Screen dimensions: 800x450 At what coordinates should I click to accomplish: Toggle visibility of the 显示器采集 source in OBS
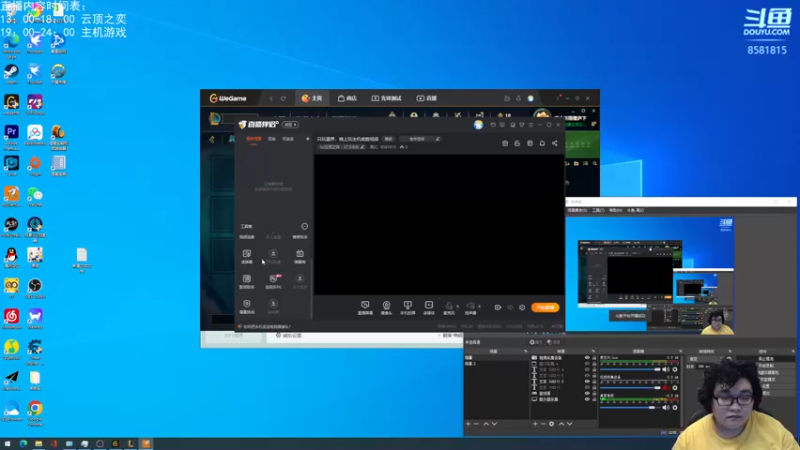click(587, 399)
